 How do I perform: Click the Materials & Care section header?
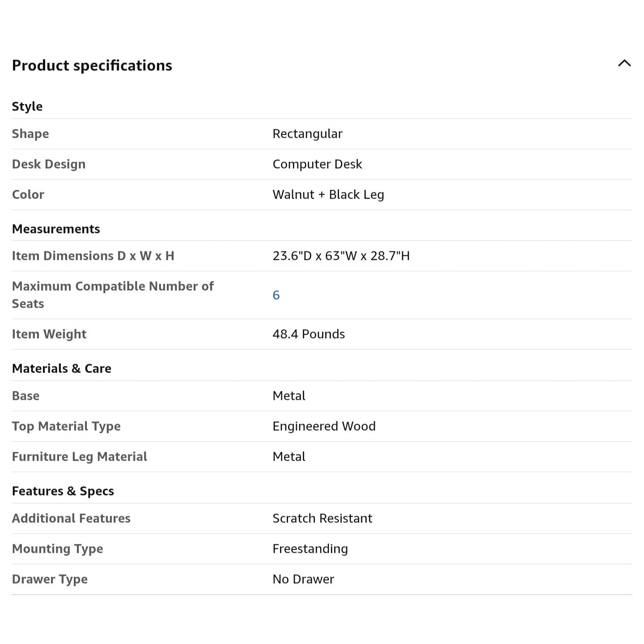[62, 369]
